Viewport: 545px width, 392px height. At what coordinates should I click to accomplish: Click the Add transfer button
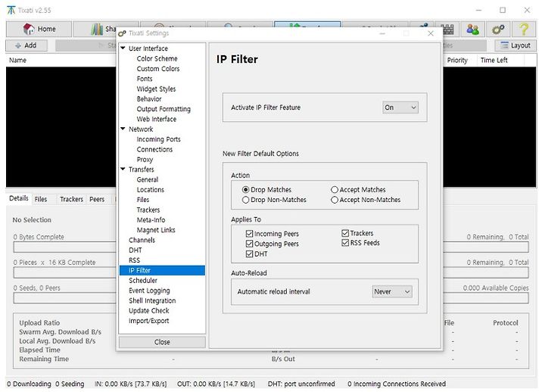[26, 45]
